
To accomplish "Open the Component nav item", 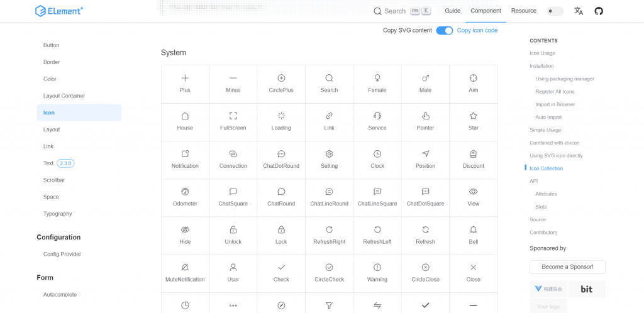I will 486,11.
